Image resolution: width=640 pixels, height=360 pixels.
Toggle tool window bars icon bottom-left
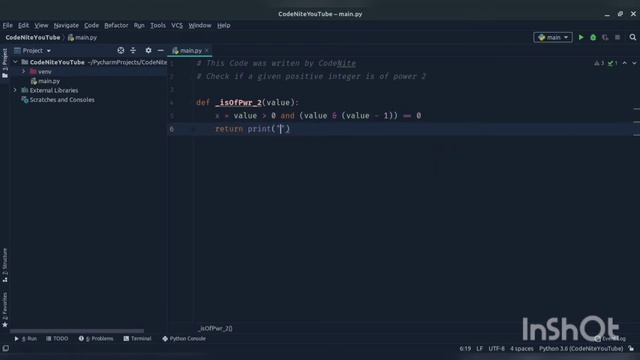click(x=6, y=349)
